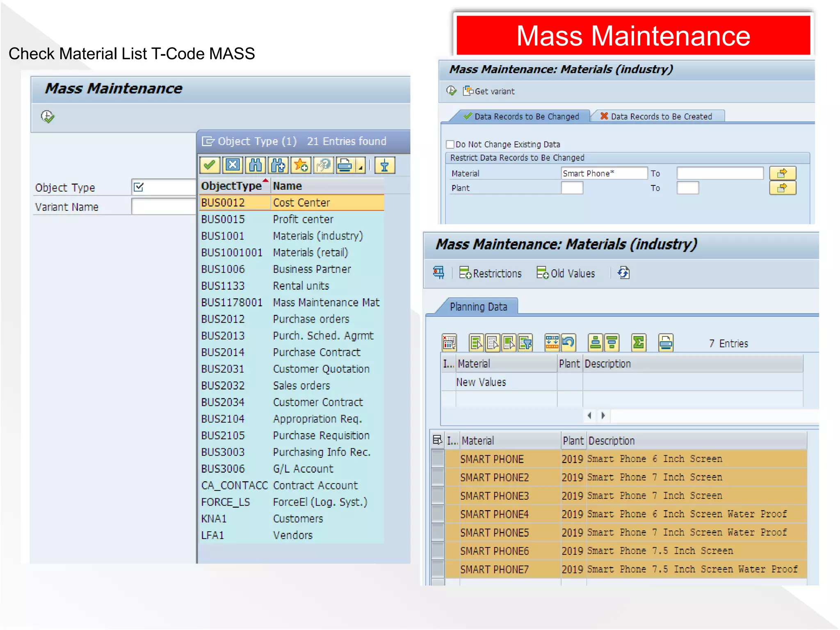Select BUS0012 Cost Center entry
The height and width of the screenshot is (630, 840).
(x=292, y=203)
